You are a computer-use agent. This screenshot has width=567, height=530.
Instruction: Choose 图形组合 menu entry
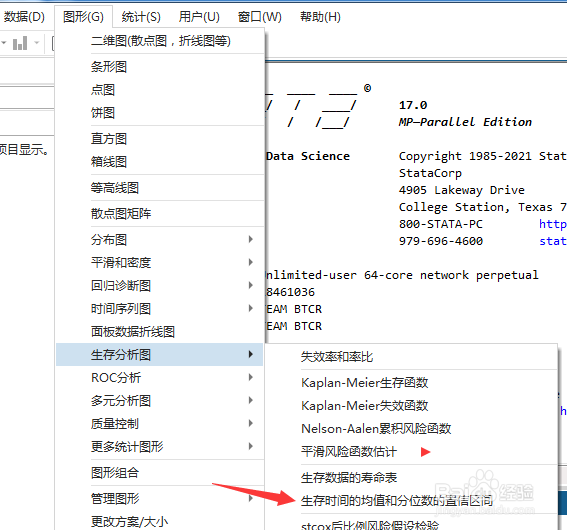(x=161, y=473)
